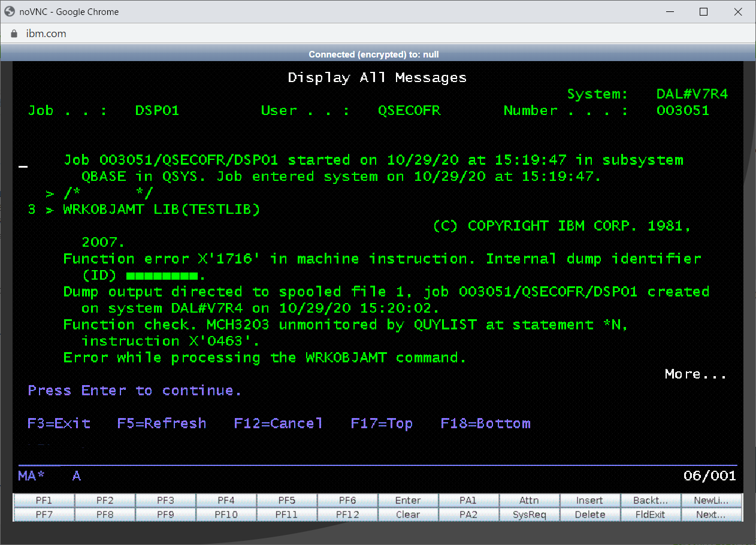Click the lock icon beside ibm.com
756x545 pixels.
coord(14,34)
